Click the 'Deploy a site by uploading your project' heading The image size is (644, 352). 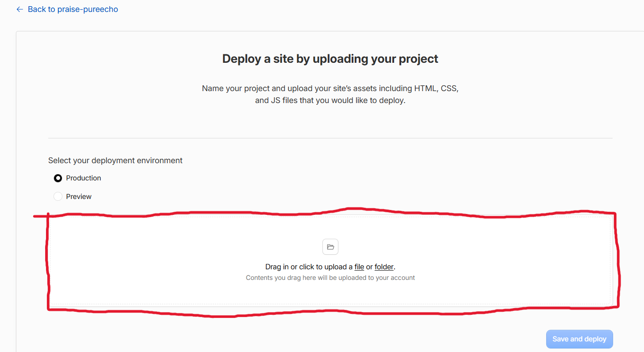coord(330,59)
